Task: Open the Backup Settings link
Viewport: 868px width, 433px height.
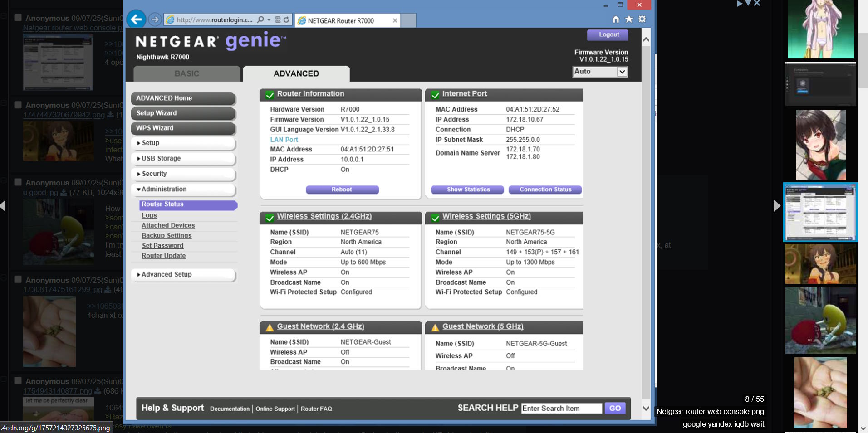Action: point(167,236)
